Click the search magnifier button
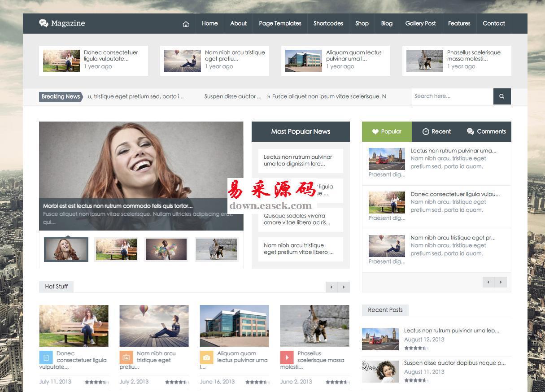The image size is (545, 392). pos(501,96)
